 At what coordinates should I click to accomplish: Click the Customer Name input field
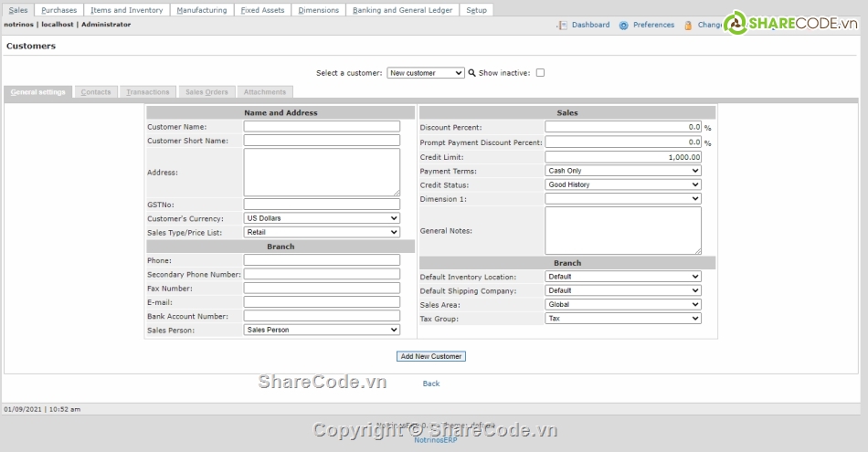322,127
